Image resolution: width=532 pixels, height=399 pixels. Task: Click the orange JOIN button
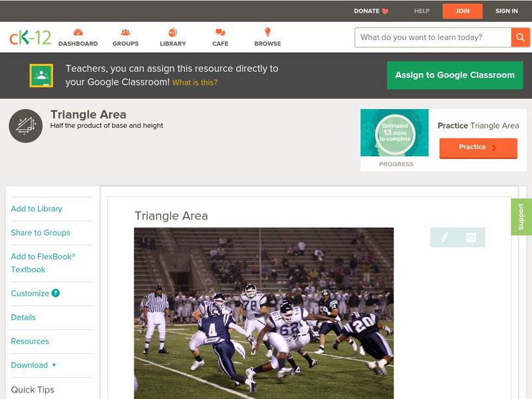point(462,11)
